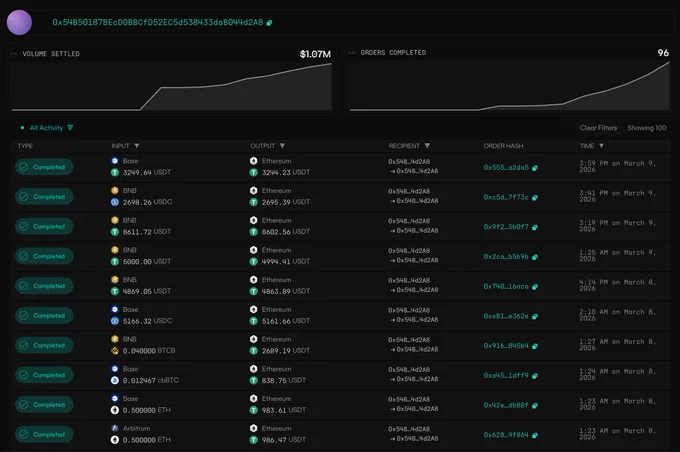Click input amount 5000.00 USDT
This screenshot has height=452, width=680.
147,262
